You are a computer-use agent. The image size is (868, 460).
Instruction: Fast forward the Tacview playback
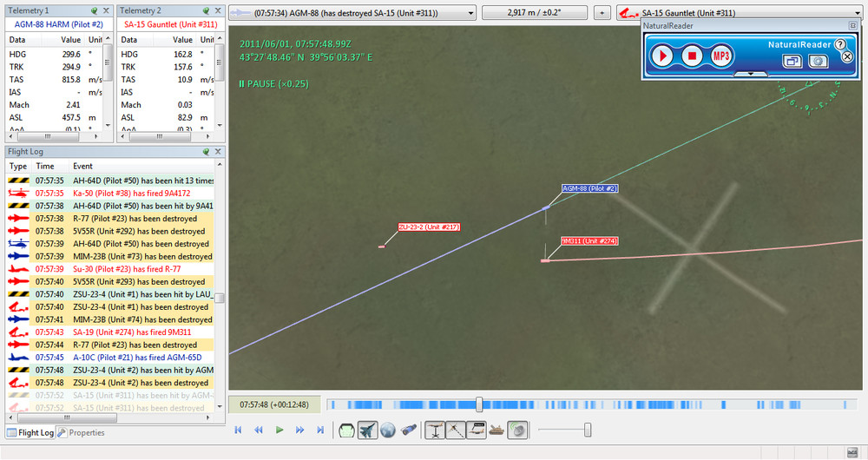click(x=300, y=430)
